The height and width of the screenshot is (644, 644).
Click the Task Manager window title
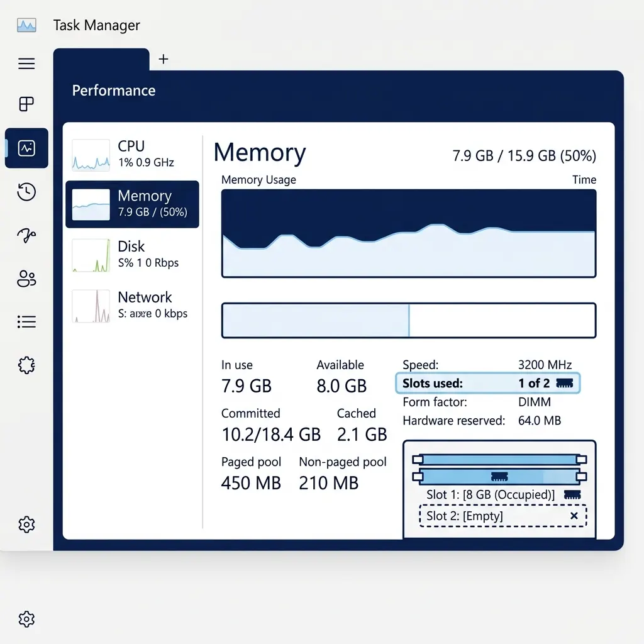tap(96, 25)
